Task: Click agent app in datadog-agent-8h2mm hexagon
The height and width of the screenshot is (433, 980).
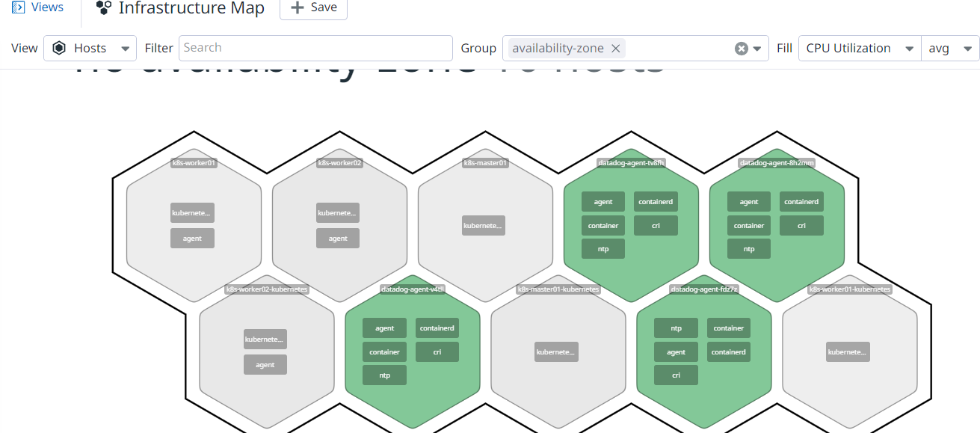Action: pos(749,202)
